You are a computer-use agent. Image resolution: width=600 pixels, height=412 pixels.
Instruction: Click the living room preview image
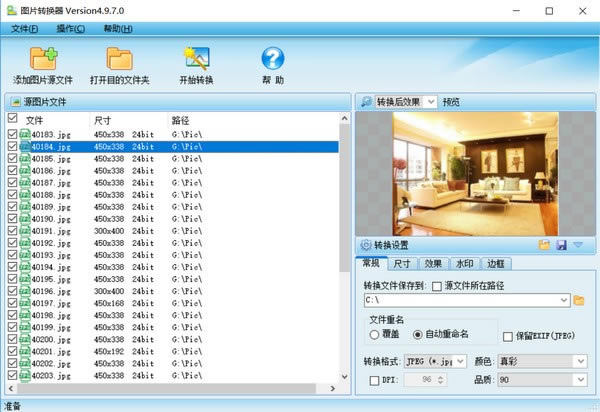click(x=475, y=173)
